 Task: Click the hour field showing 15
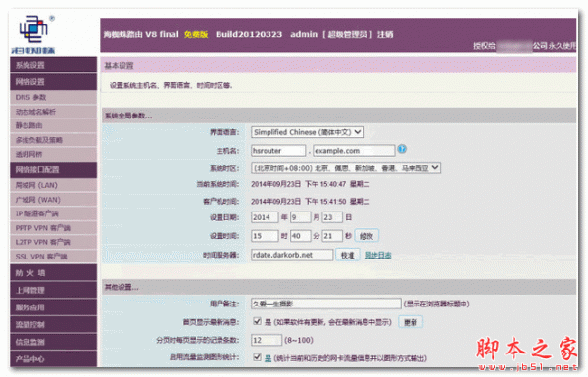pyautogui.click(x=265, y=236)
